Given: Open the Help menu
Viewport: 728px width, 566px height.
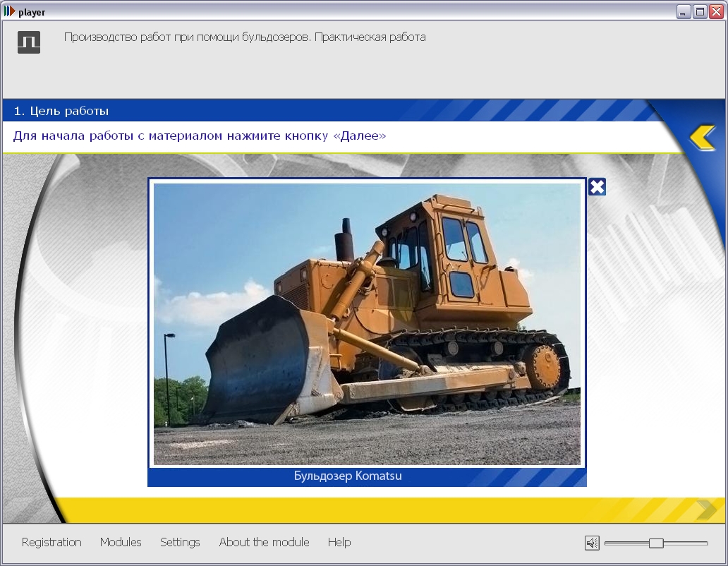Looking at the screenshot, I should (x=339, y=542).
